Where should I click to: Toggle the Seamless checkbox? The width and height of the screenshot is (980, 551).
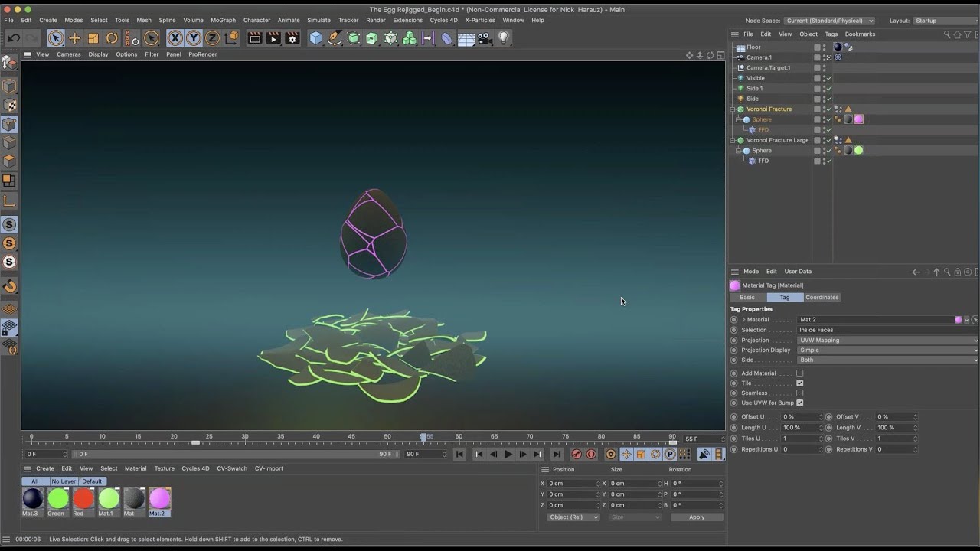pos(799,393)
